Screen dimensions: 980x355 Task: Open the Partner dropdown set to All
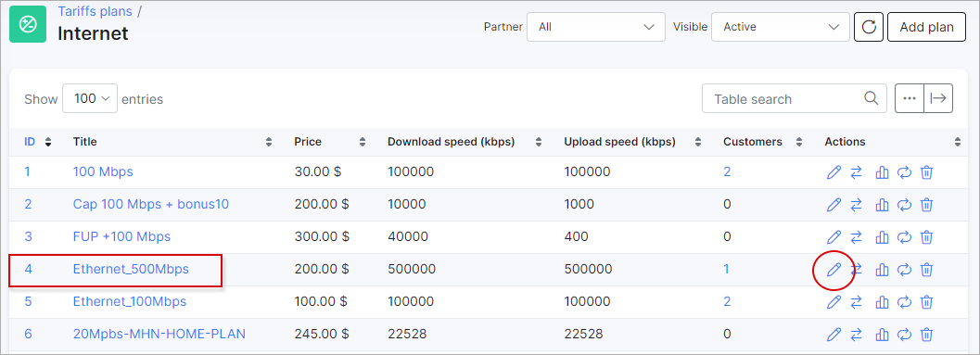tap(596, 27)
